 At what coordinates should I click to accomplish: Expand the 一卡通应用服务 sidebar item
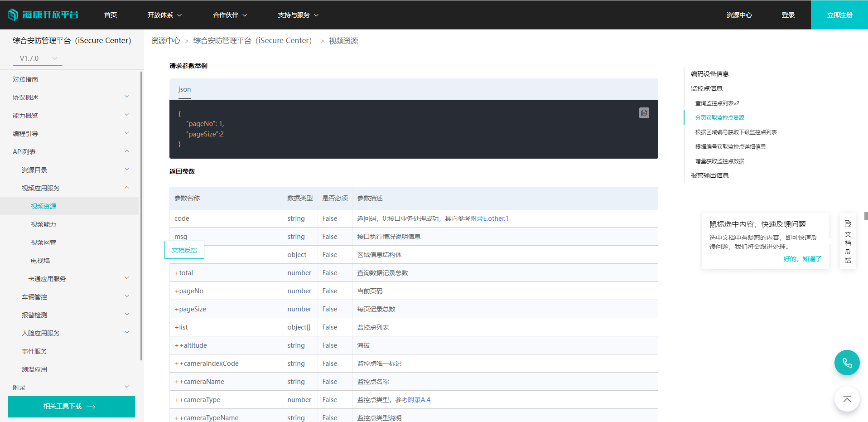(127, 278)
